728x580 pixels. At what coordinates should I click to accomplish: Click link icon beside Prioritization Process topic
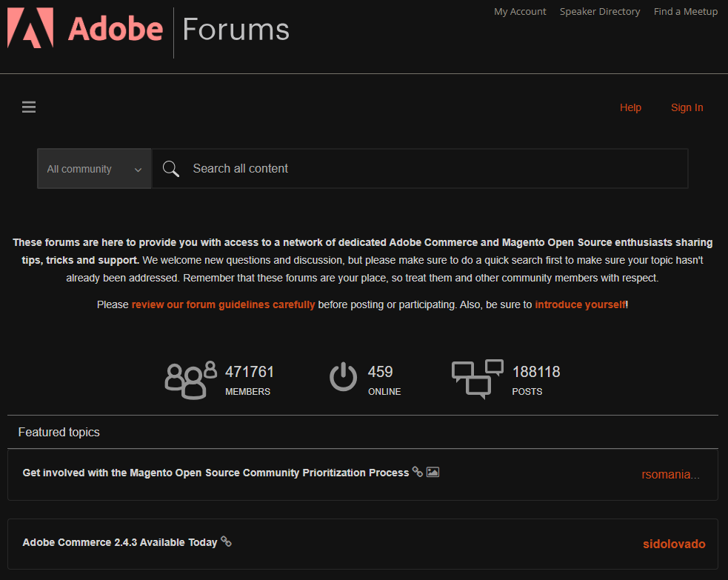[x=418, y=472]
